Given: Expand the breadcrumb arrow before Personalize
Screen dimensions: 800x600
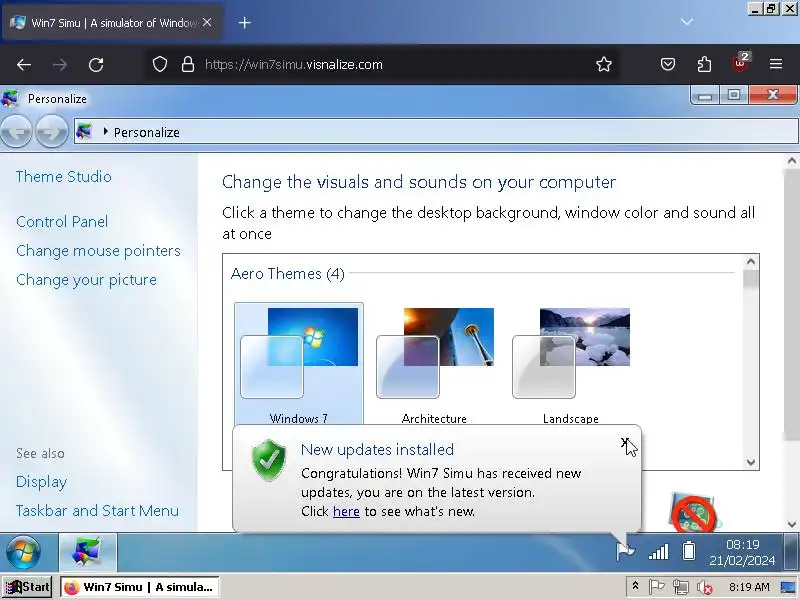Looking at the screenshot, I should [x=105, y=132].
